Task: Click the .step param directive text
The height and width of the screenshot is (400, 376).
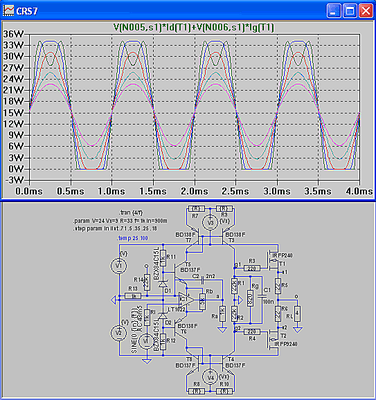Action: (x=115, y=229)
